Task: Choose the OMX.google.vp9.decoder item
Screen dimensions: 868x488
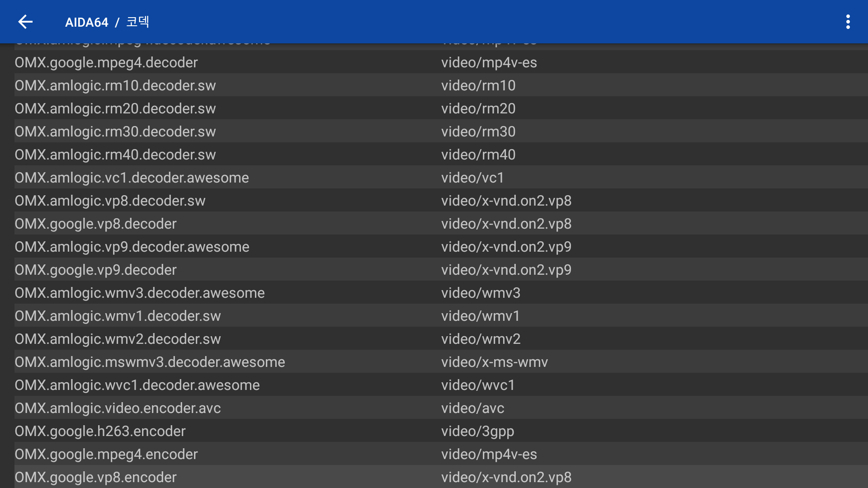Action: point(95,270)
